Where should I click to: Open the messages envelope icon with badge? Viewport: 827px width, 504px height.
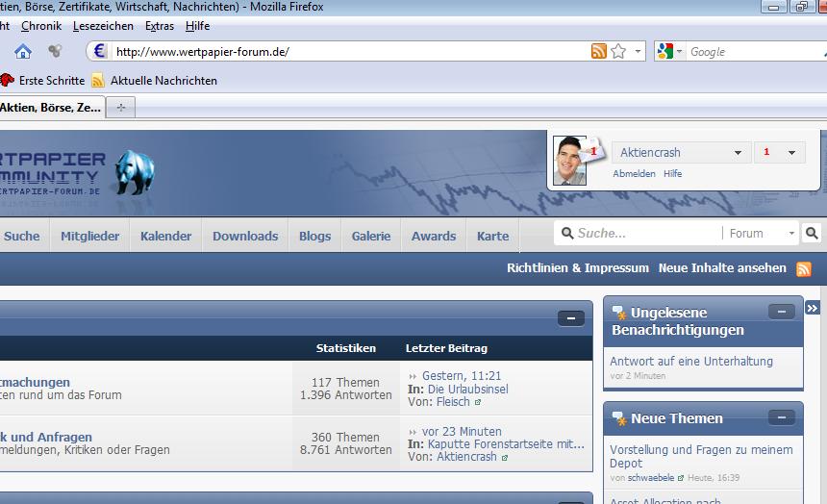click(x=590, y=150)
